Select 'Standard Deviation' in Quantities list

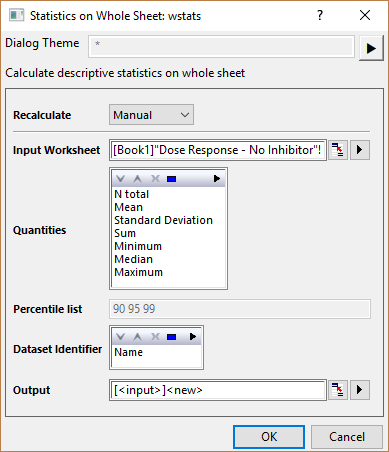pos(163,220)
